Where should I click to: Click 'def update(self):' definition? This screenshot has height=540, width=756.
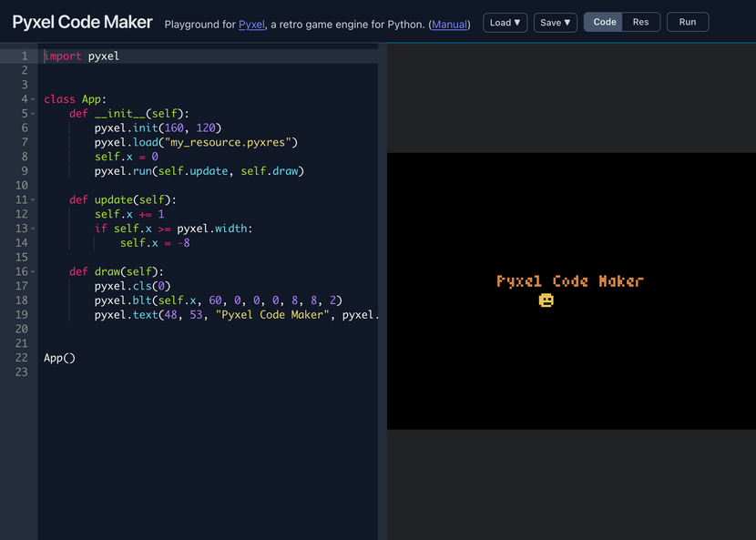[x=123, y=199]
